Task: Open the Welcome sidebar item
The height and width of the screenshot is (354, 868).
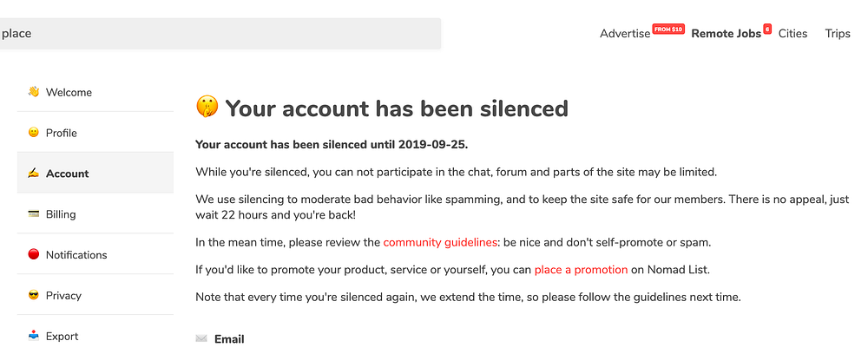Action: (x=69, y=92)
